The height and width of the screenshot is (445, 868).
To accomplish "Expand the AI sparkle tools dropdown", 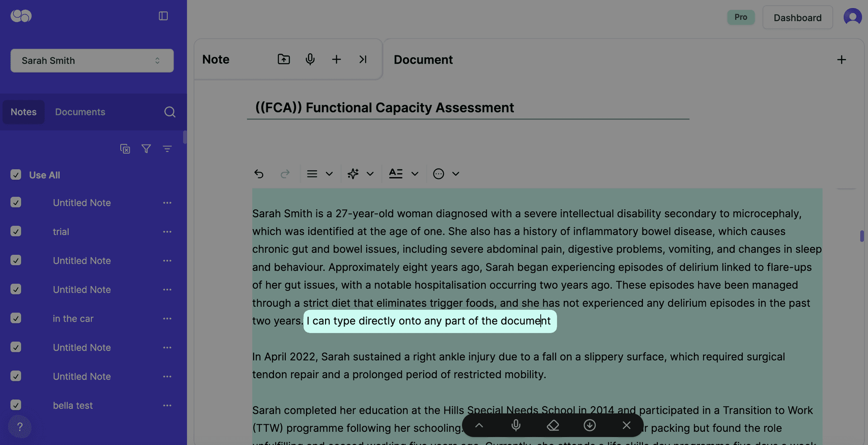I will click(x=370, y=174).
